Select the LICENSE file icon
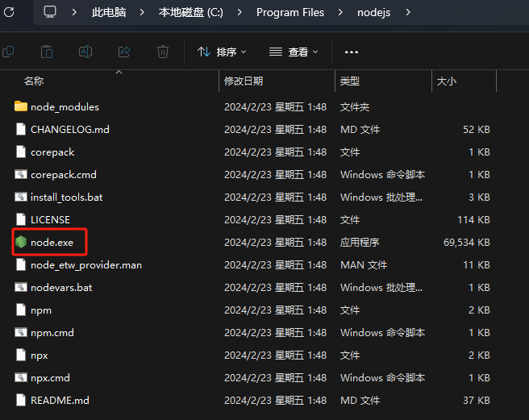This screenshot has height=420, width=529. click(21, 219)
